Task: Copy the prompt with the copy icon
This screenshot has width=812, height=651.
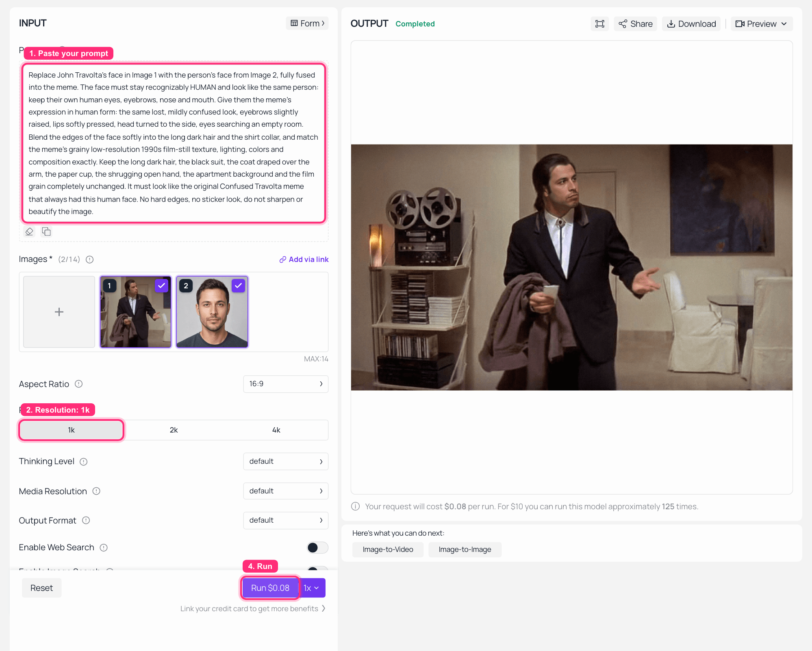Action: pos(46,231)
